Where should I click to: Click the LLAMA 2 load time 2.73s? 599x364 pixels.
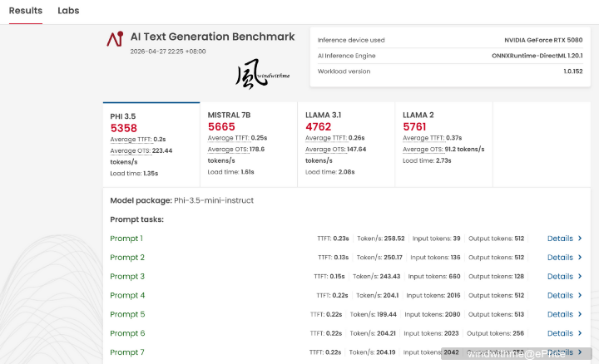443,161
